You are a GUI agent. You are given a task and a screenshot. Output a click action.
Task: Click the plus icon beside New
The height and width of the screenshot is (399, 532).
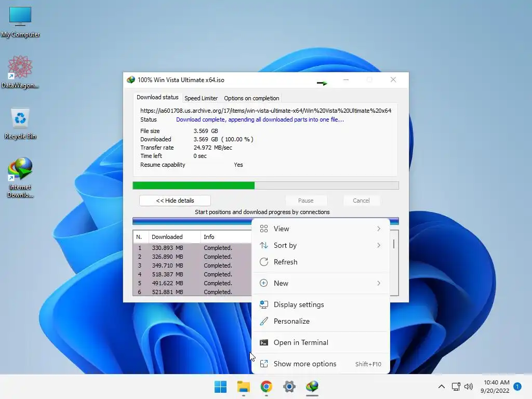[263, 283]
